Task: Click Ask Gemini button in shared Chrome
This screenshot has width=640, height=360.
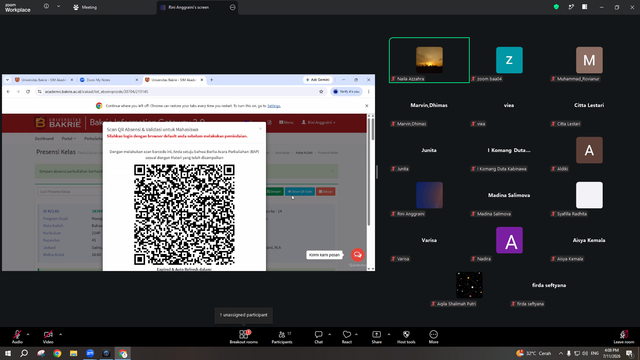Action: (x=318, y=80)
